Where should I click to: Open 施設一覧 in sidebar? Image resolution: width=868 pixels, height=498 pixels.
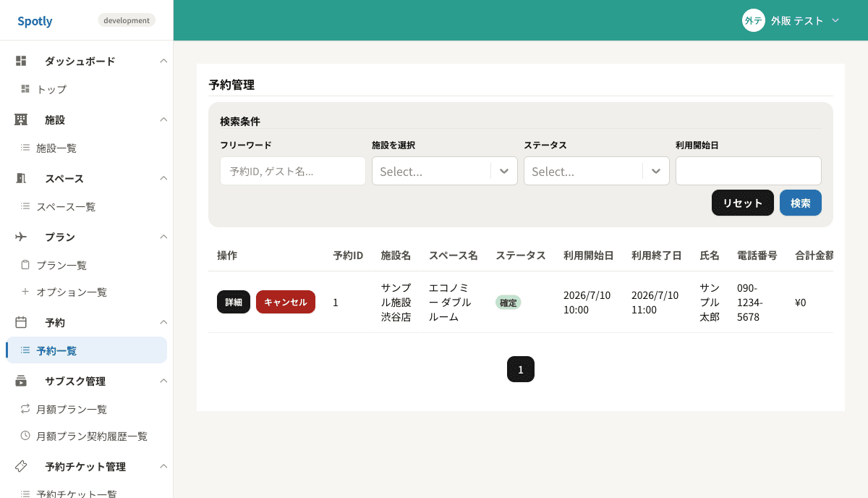[56, 148]
